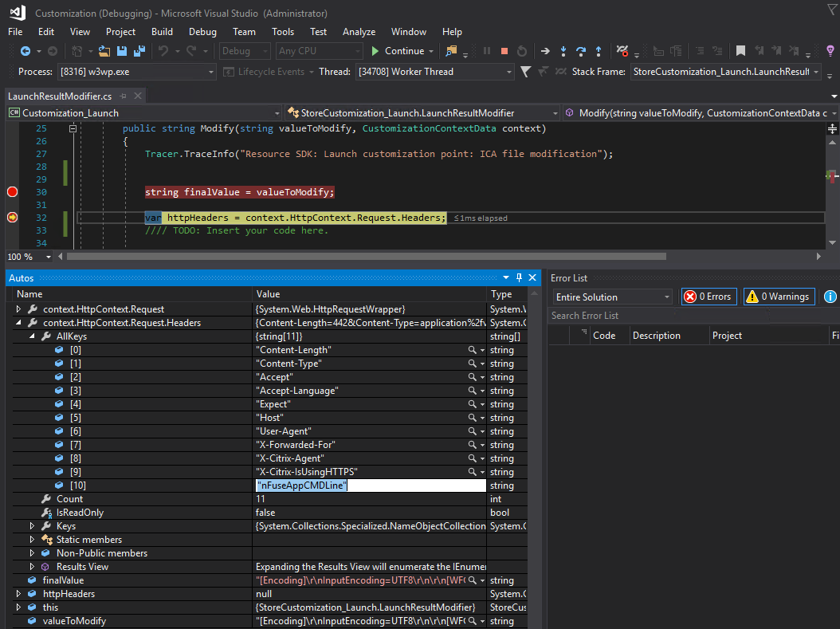Click the Description column header
Screen dimensions: 840x629
(657, 336)
